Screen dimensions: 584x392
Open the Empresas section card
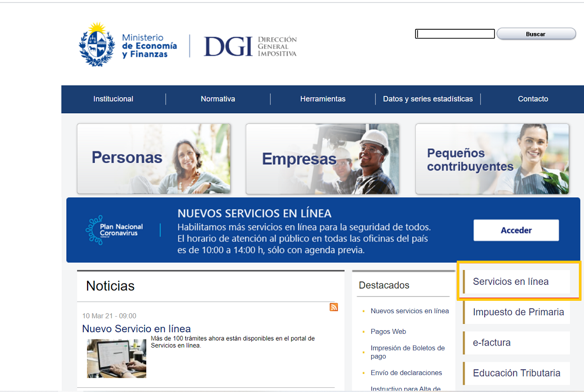pyautogui.click(x=322, y=159)
